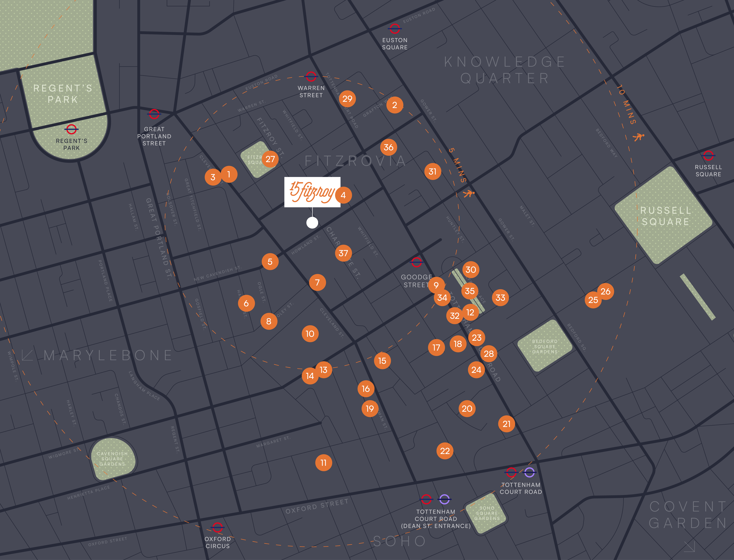The image size is (734, 560).
Task: Click the purple Elizabeth line roundel at Dean St. Entrance
Action: (445, 499)
